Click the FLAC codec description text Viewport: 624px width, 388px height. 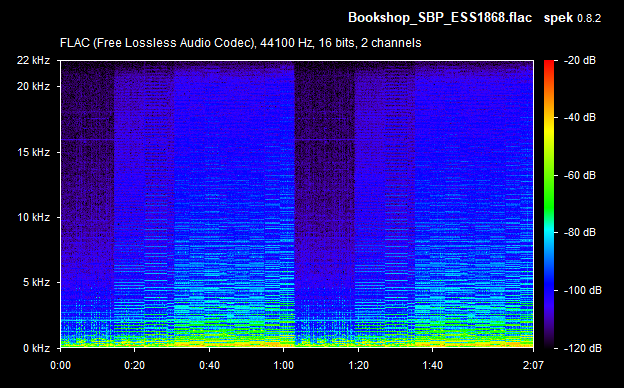click(x=240, y=43)
